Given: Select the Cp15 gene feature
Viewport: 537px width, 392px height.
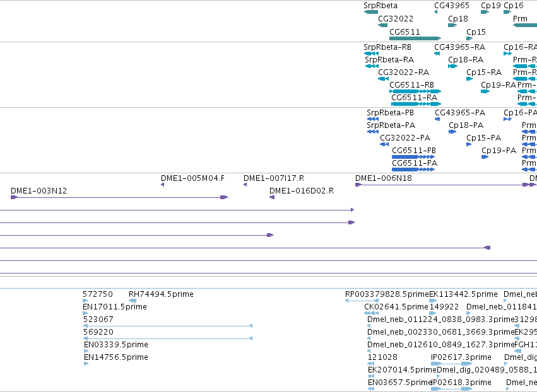Looking at the screenshot, I should point(469,38).
